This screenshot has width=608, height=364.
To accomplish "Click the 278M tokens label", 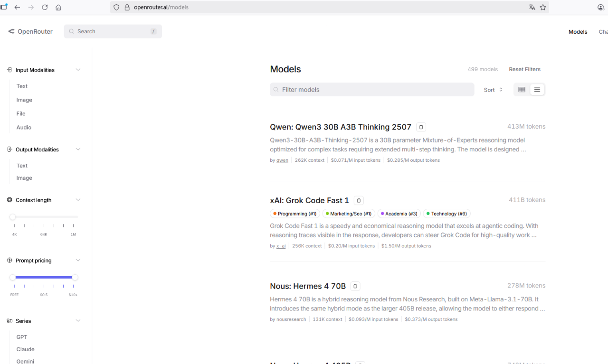I will click(x=526, y=286).
